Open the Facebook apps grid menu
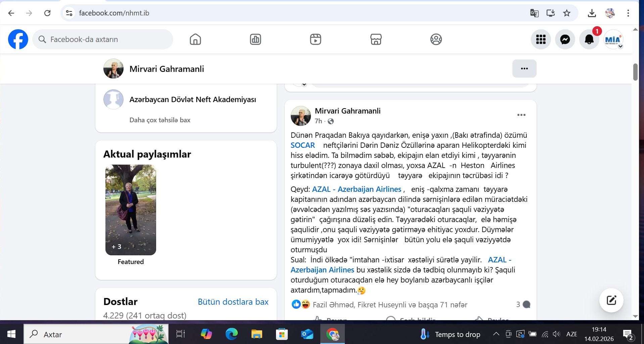 click(541, 40)
